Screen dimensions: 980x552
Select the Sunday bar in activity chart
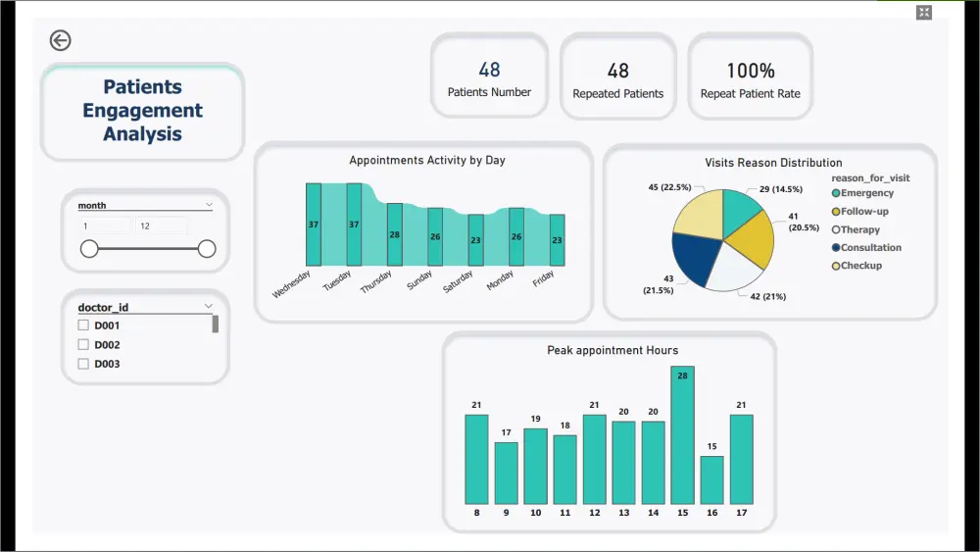pyautogui.click(x=435, y=237)
